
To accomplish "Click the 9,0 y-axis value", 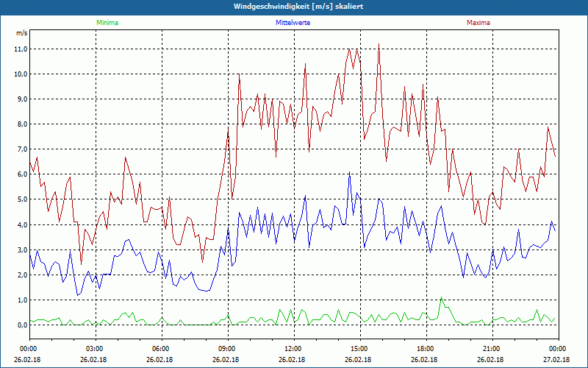I will [21, 99].
